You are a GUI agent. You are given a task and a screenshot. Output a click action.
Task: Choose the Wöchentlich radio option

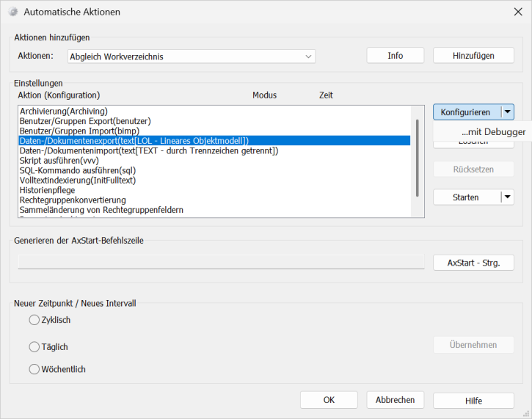click(34, 369)
